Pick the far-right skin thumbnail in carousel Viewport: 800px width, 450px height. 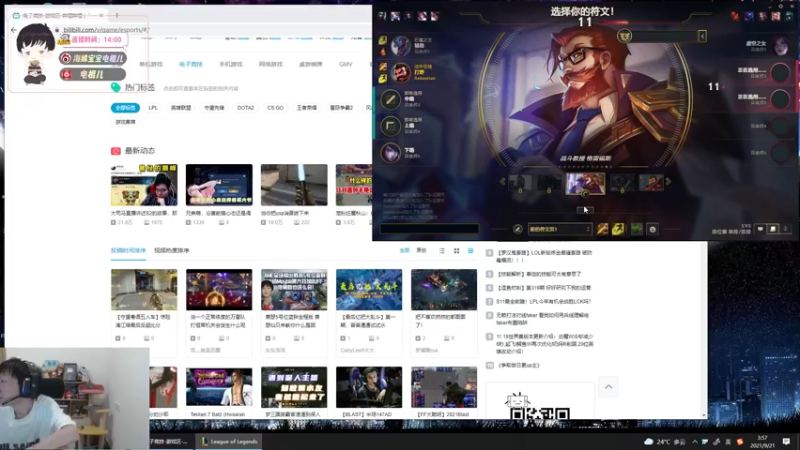click(x=652, y=183)
